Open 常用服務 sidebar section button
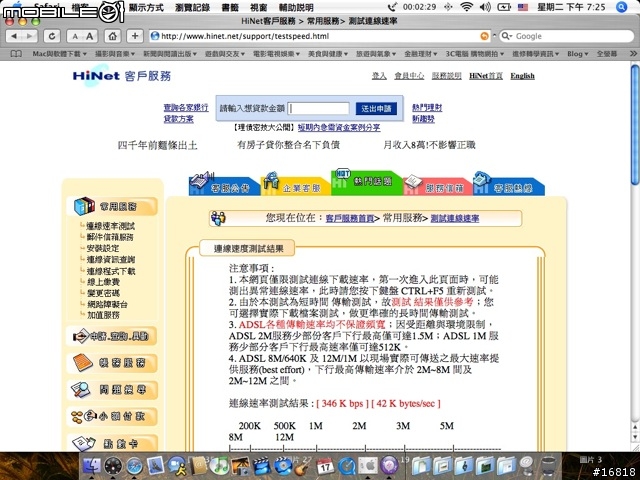The width and height of the screenshot is (640, 480). [112, 207]
